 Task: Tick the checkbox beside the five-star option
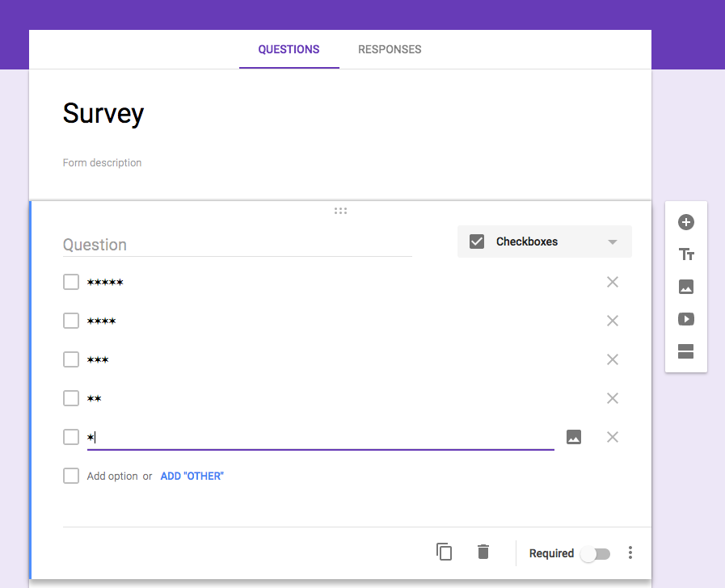pyautogui.click(x=70, y=281)
